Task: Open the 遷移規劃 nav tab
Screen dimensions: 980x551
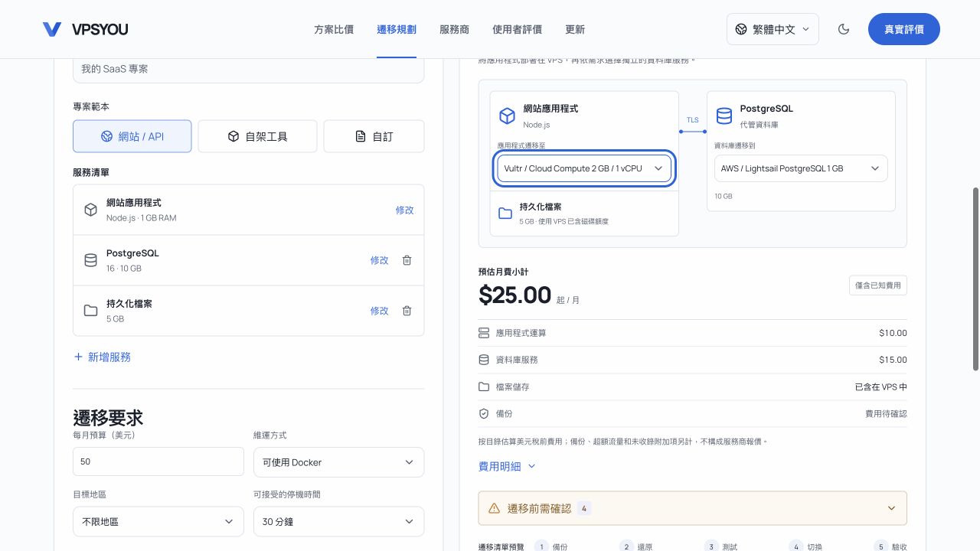Action: (397, 29)
